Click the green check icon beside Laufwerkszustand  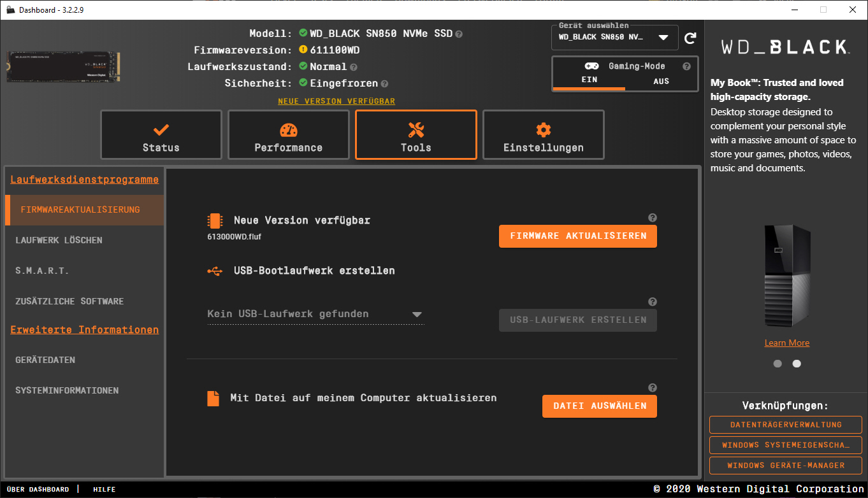(303, 66)
